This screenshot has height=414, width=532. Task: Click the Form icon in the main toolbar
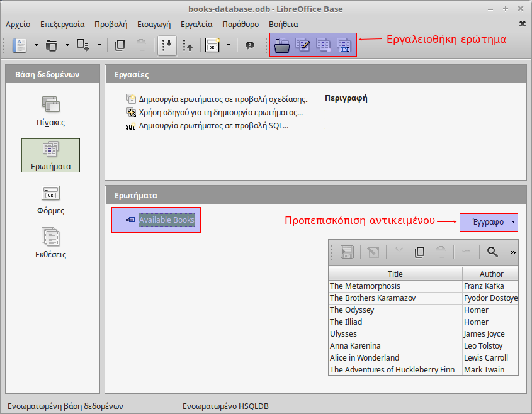(212, 45)
